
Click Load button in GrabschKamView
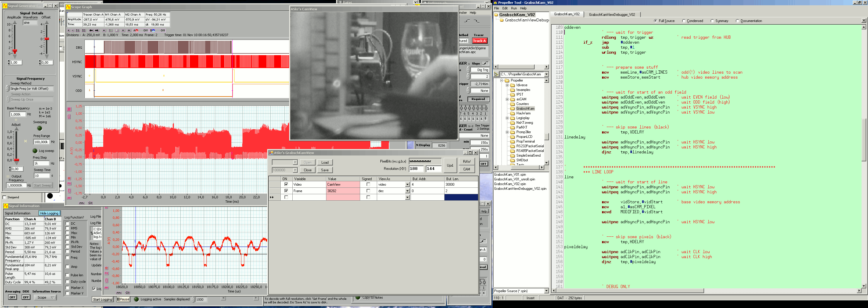pos(325,163)
